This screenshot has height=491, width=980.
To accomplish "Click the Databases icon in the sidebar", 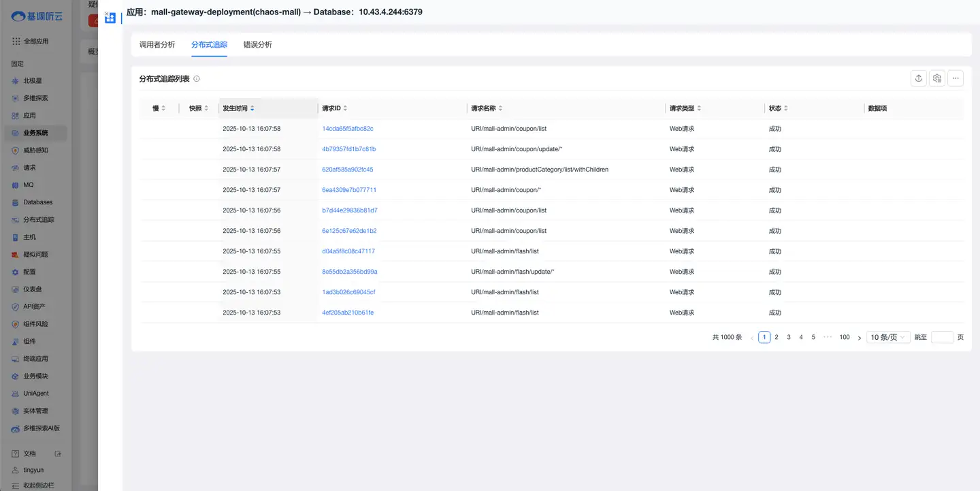I will coord(16,202).
